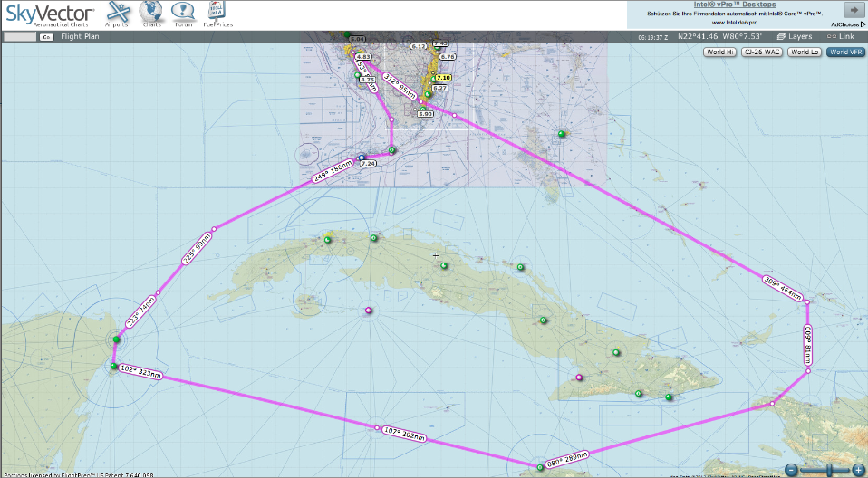Open the Intel vPro Desktops ad link
This screenshot has height=478, width=868.
click(734, 5)
